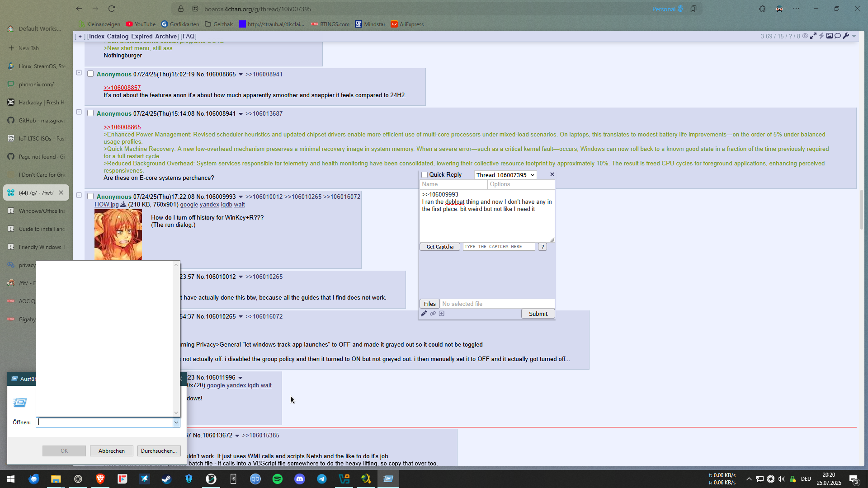Open File Explorer from the taskbar
This screenshot has height=488, width=868.
click(56, 479)
